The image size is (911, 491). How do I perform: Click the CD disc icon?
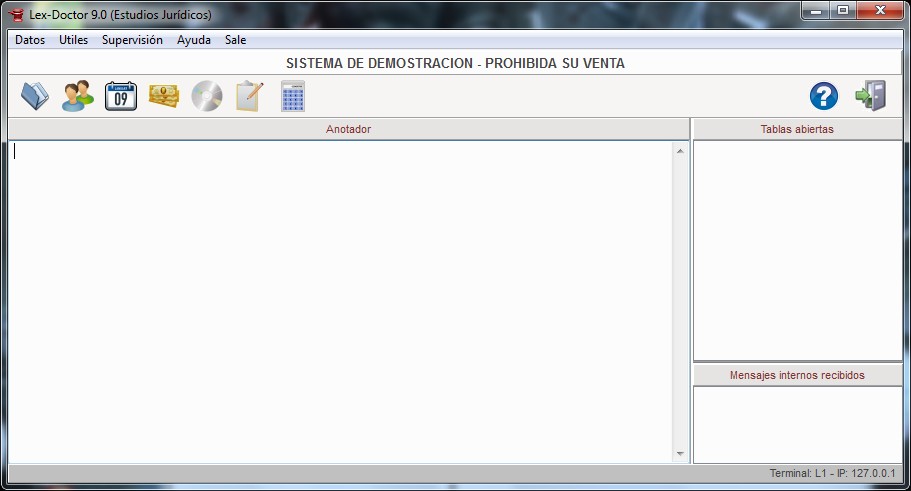[207, 96]
